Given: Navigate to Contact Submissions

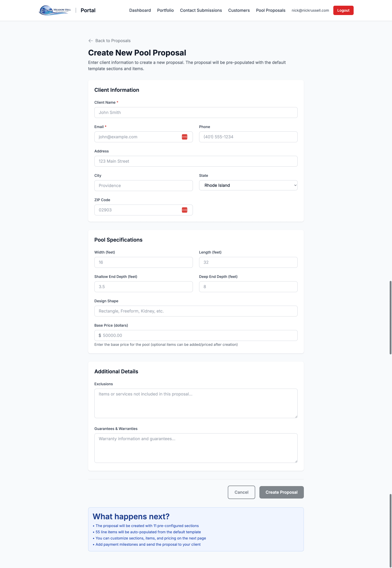Looking at the screenshot, I should [201, 10].
